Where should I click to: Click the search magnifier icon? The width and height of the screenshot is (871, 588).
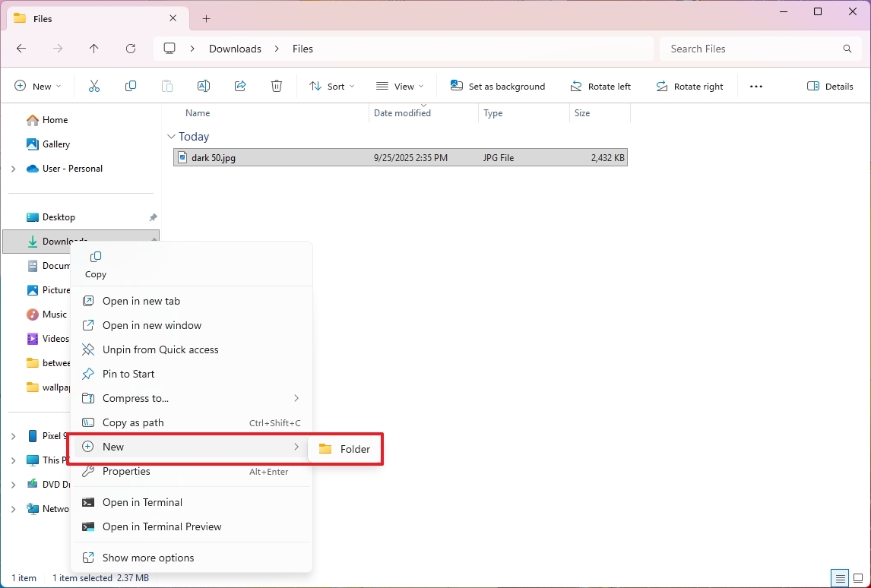847,49
